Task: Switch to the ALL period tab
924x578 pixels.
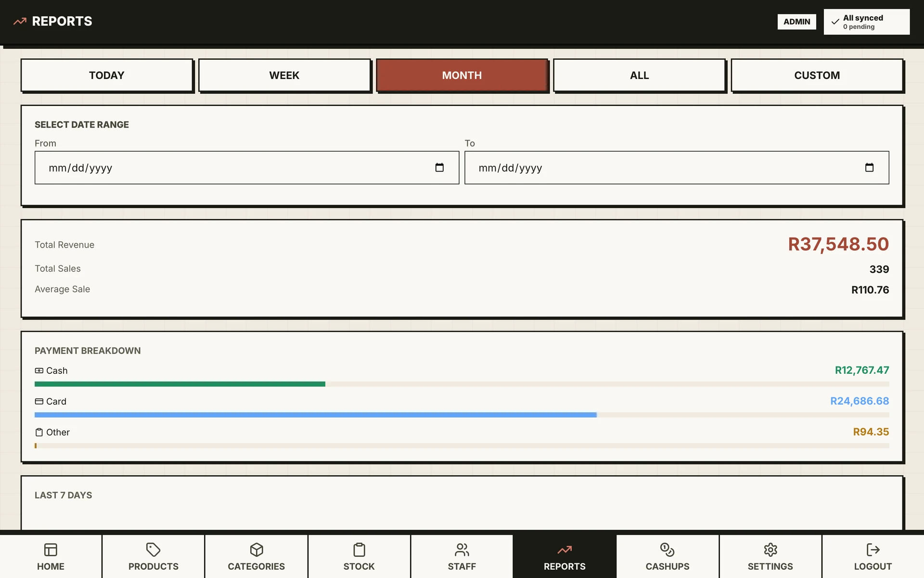Action: [x=639, y=75]
